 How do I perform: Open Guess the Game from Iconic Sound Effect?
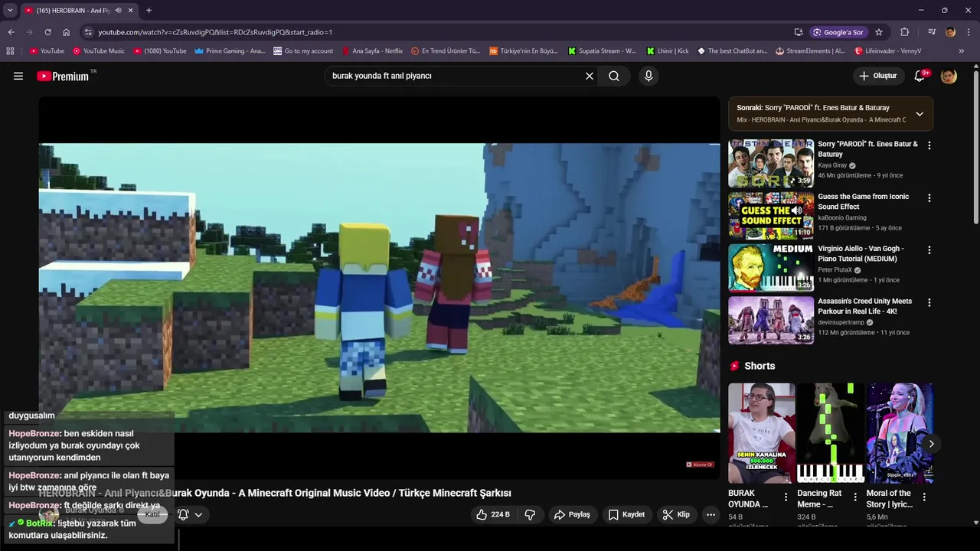click(863, 201)
